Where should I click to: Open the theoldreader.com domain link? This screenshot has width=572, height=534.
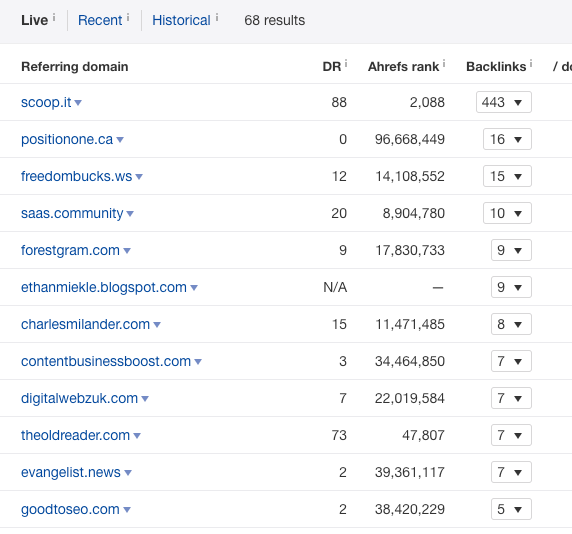point(75,436)
